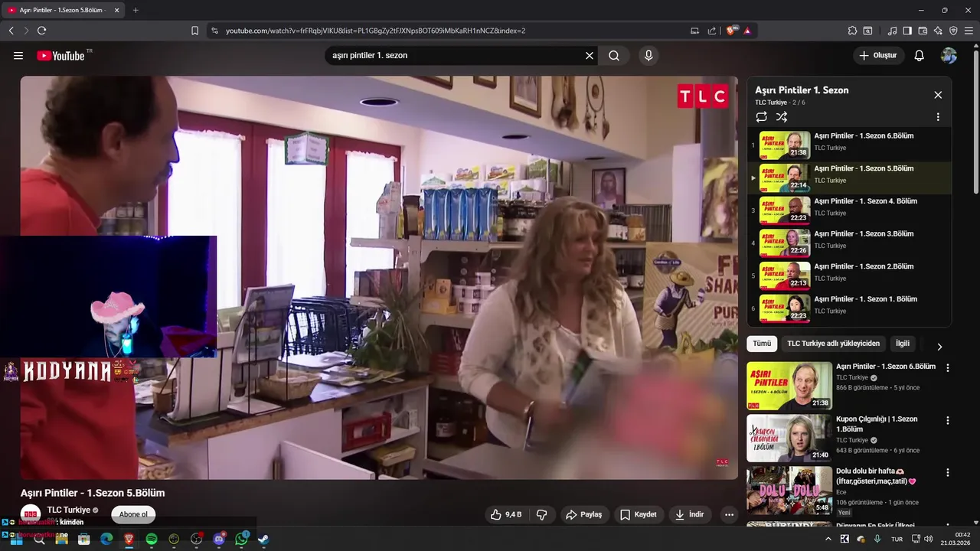Toggle shuffle playlist
The width and height of the screenshot is (980, 551).
point(782,117)
